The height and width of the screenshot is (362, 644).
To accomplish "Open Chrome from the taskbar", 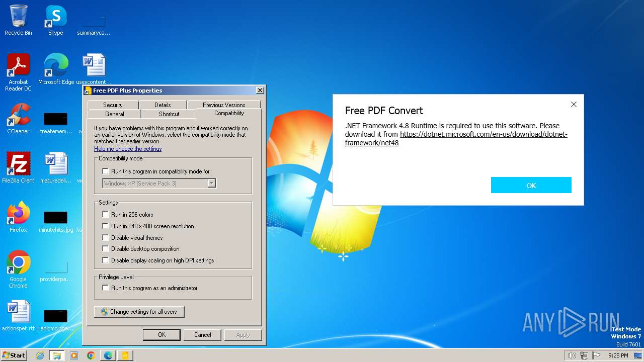I will pos(91,355).
